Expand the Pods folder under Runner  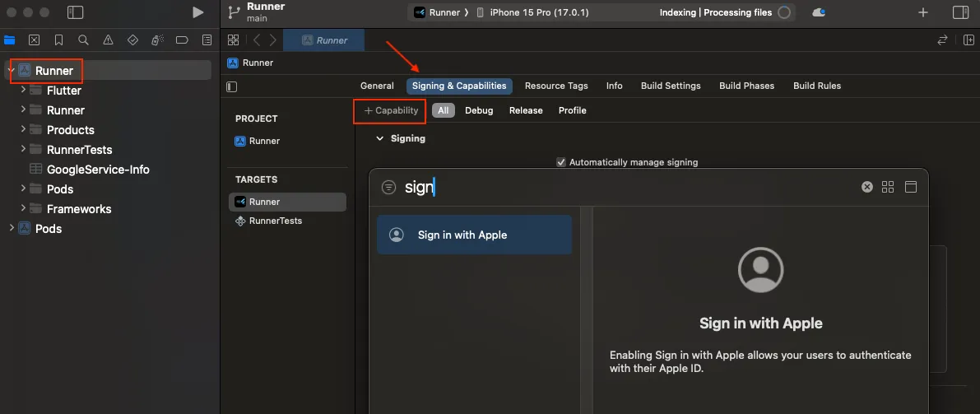[x=23, y=188]
